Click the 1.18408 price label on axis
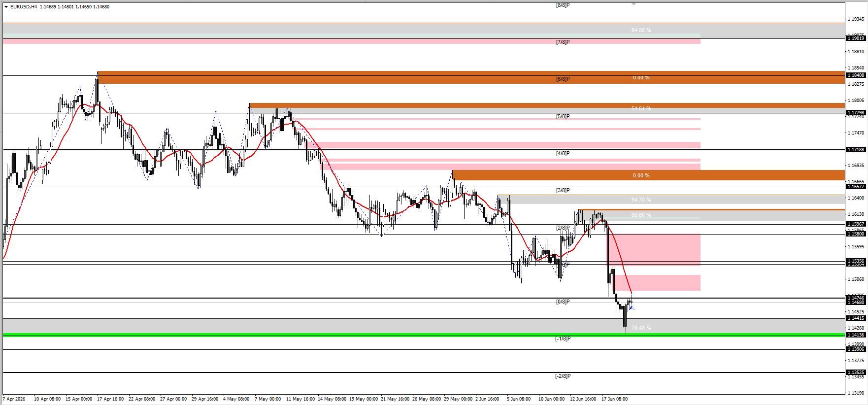Screen dimensions: 868x405 pos(856,75)
